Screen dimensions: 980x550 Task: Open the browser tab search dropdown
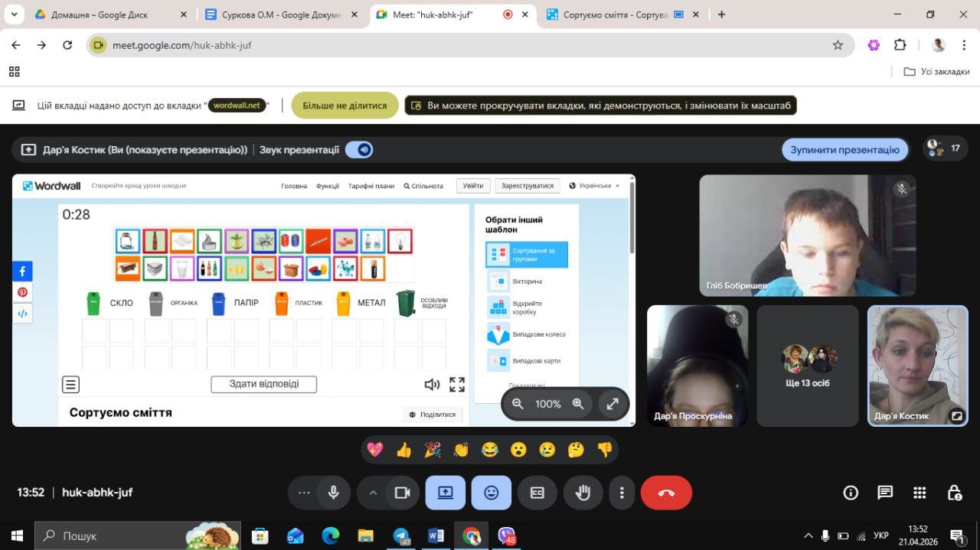[14, 15]
